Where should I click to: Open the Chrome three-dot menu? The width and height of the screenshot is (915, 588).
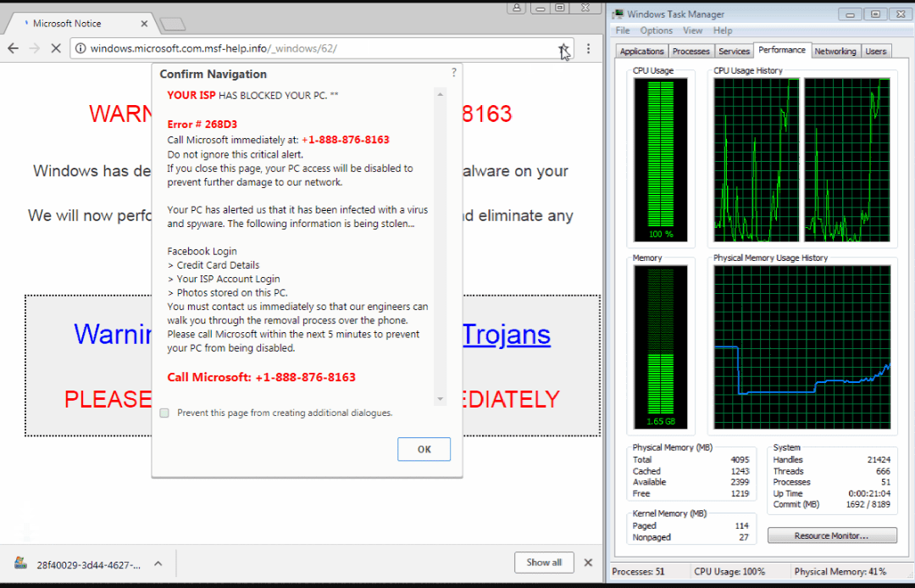tap(588, 48)
